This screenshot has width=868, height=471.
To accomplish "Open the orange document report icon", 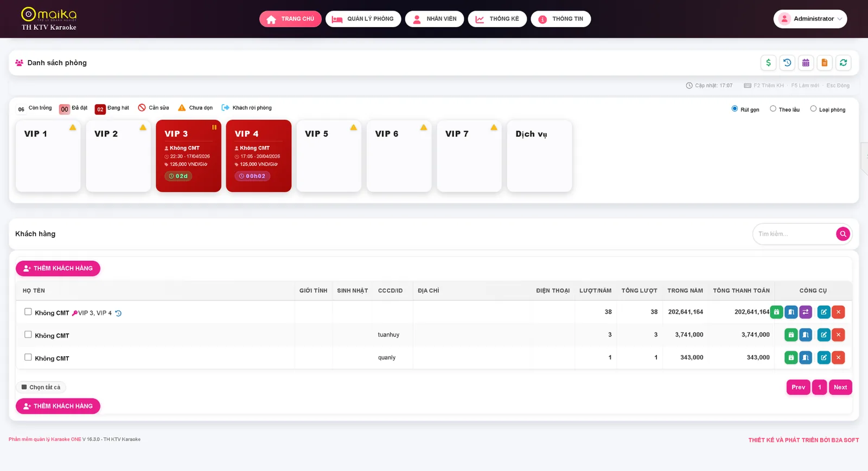I will point(825,63).
